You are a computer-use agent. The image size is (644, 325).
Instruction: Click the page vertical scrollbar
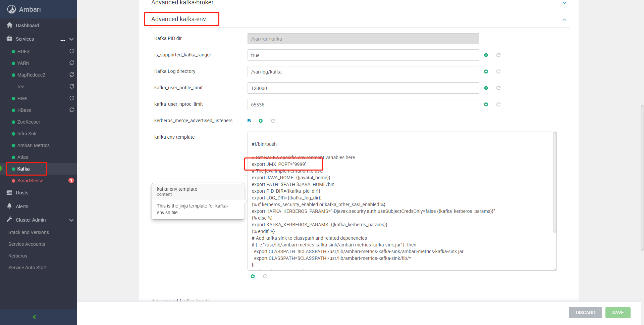pos(642,178)
